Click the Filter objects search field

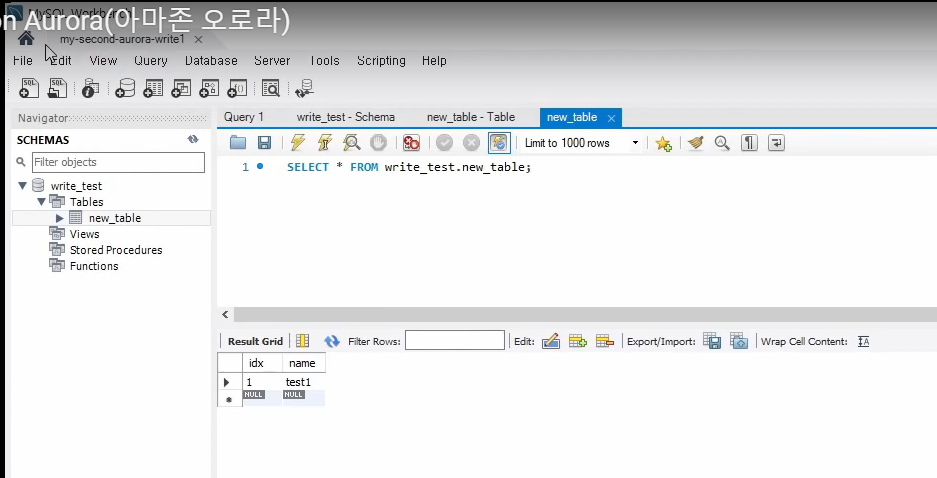click(x=118, y=162)
